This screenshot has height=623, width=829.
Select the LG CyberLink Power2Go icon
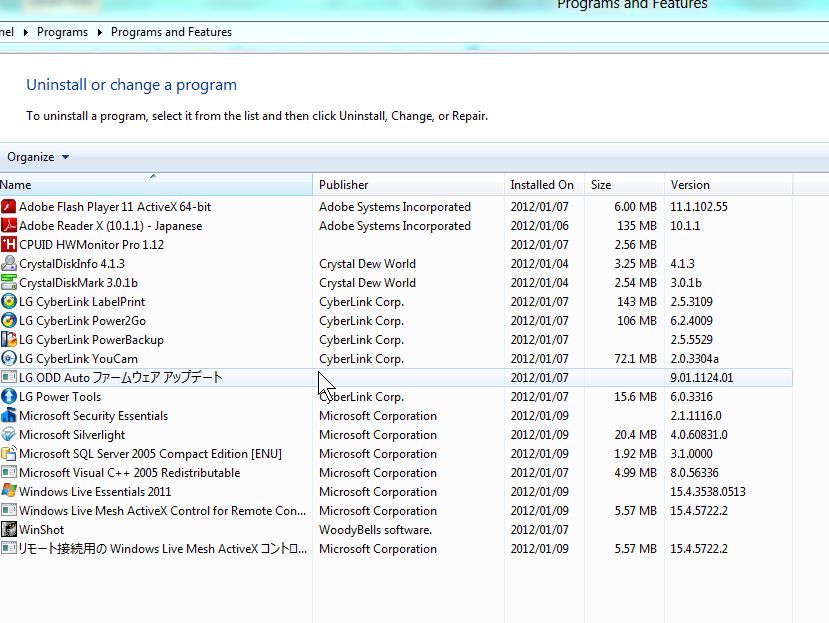tap(8, 321)
